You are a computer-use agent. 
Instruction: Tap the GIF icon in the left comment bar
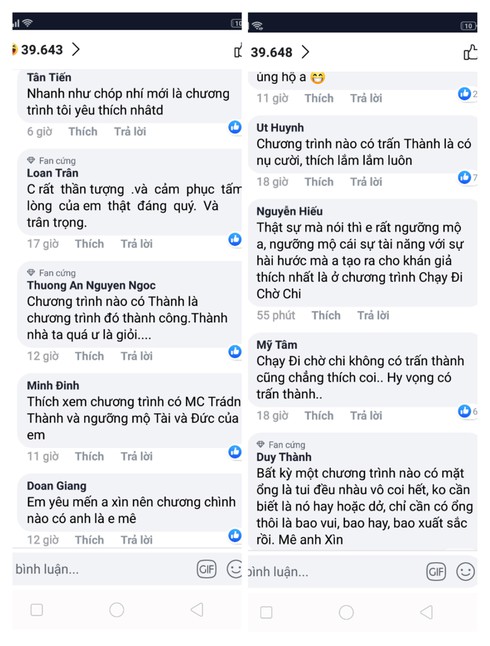tap(206, 569)
